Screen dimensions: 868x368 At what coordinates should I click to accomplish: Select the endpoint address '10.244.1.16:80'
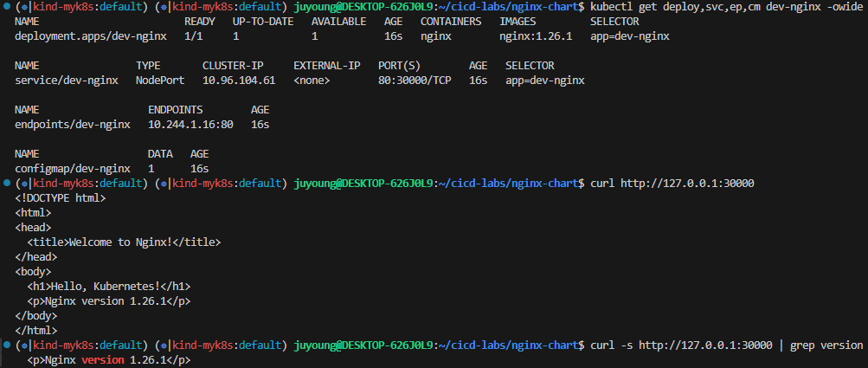[190, 125]
